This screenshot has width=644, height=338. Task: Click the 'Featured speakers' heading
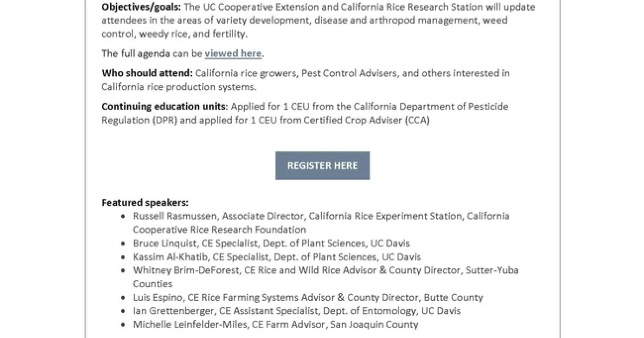[145, 203]
